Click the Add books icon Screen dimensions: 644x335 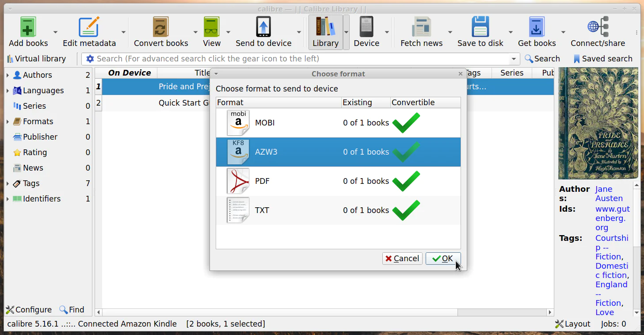[x=28, y=27]
